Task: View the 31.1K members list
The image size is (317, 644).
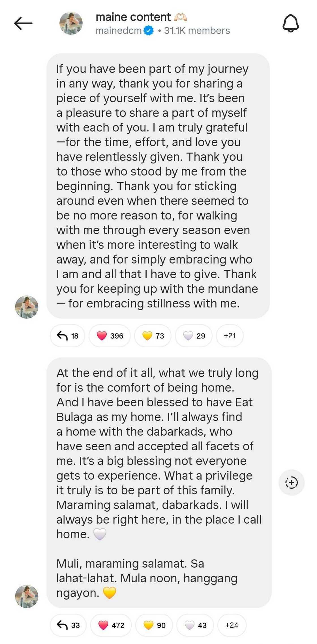Action: point(197,31)
